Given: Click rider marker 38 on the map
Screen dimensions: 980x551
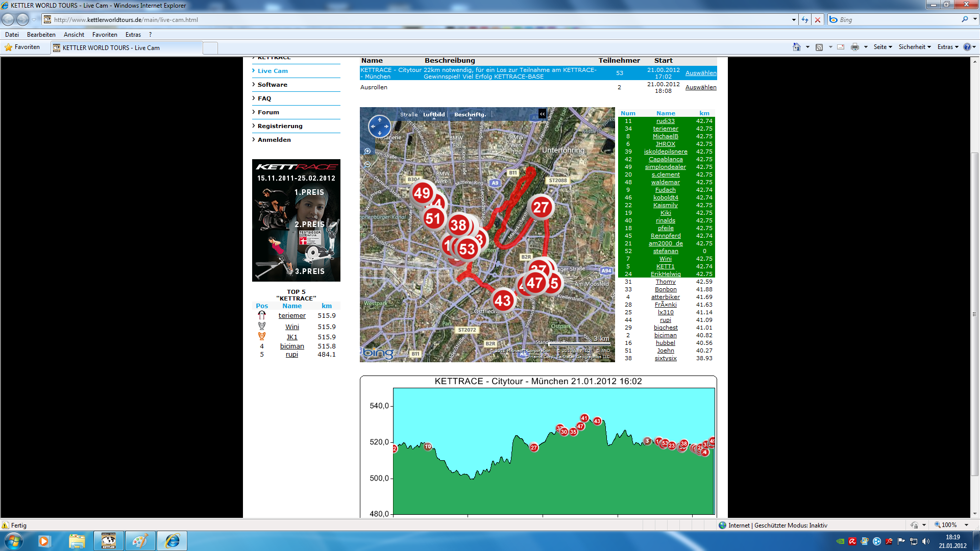Looking at the screenshot, I should click(x=458, y=225).
